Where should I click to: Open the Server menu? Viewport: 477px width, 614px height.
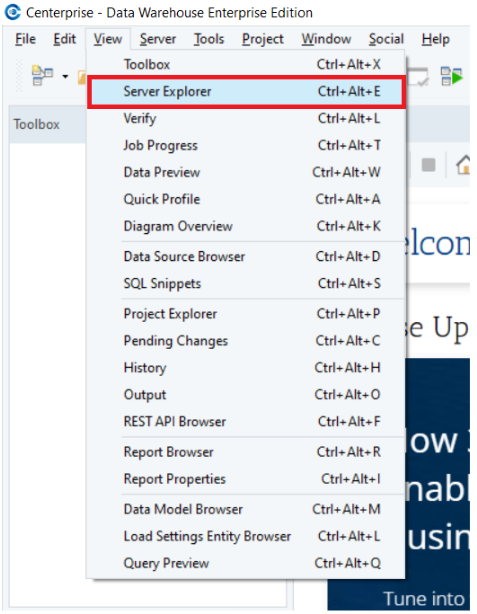[x=158, y=39]
